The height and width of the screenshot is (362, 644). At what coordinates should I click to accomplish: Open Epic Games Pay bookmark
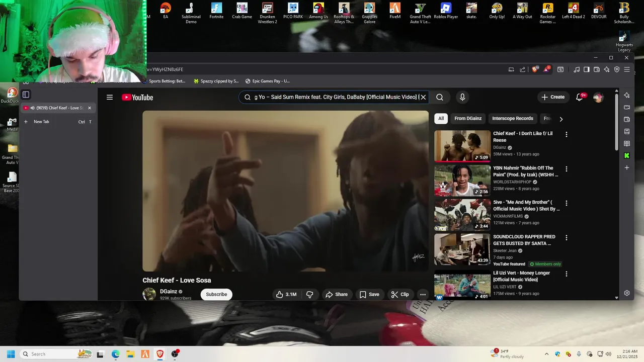(267, 81)
